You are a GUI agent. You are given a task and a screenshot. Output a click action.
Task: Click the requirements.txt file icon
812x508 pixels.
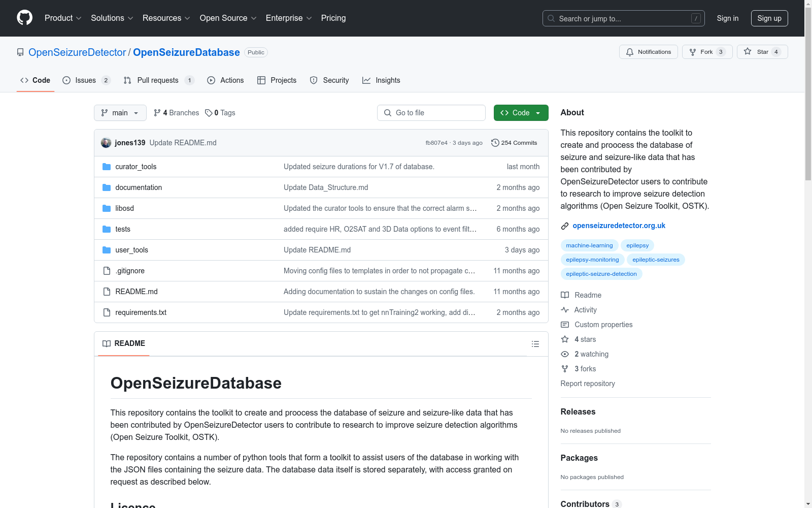point(107,312)
